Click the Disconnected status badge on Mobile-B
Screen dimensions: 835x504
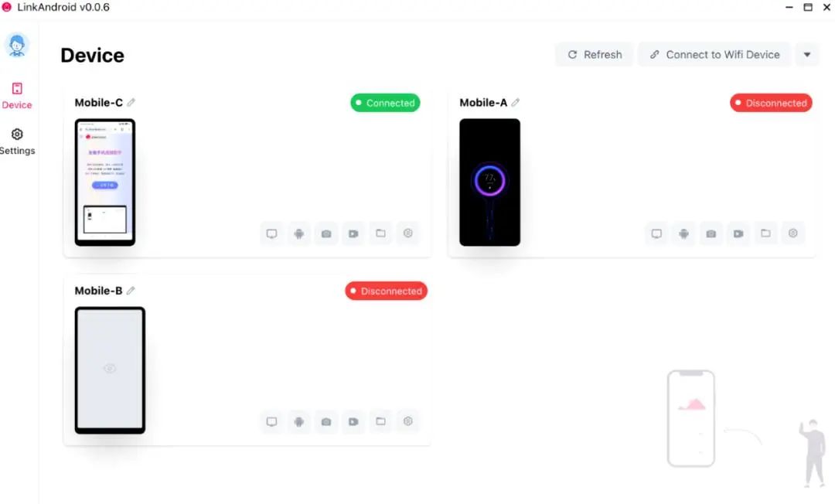tap(386, 291)
